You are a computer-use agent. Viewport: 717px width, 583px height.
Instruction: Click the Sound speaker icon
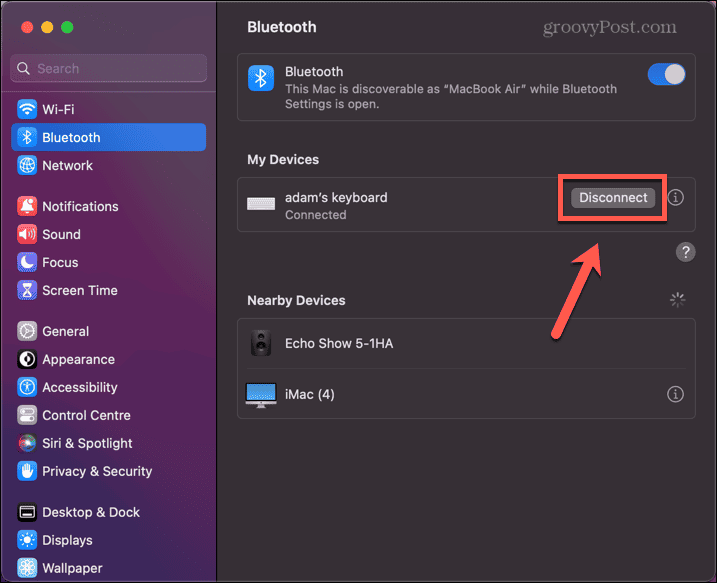tap(27, 234)
